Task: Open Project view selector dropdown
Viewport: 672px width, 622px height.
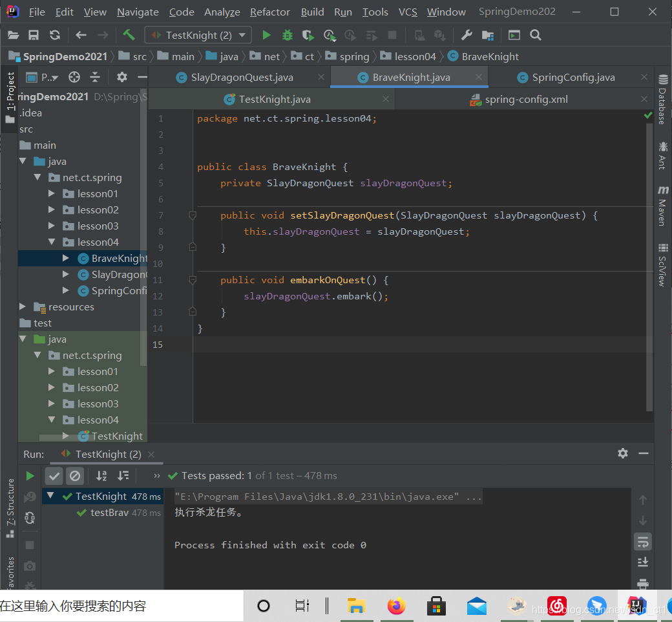Action: [x=42, y=77]
